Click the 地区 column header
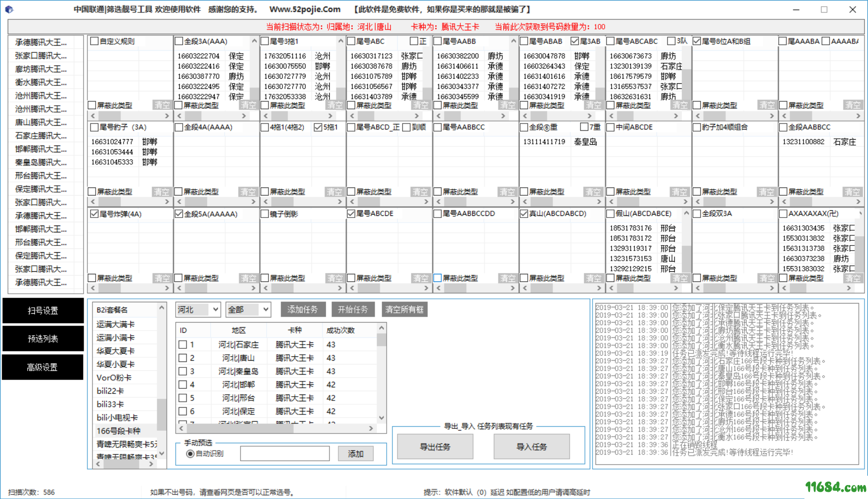The image size is (868, 499). coord(238,330)
